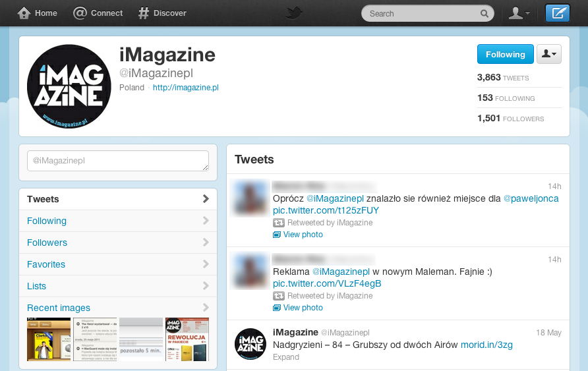This screenshot has width=588, height=371.
Task: Click the Home house icon
Action: click(x=24, y=13)
